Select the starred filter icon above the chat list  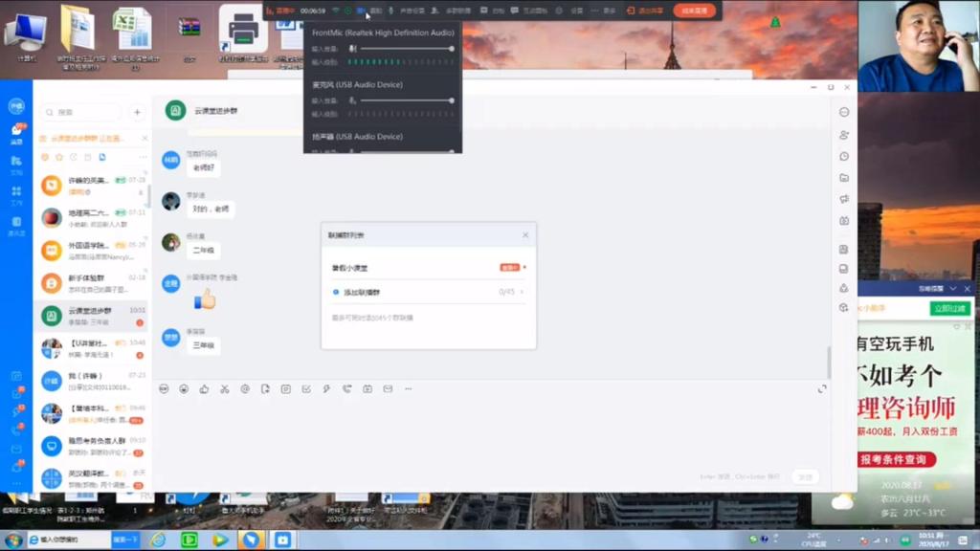(x=59, y=157)
